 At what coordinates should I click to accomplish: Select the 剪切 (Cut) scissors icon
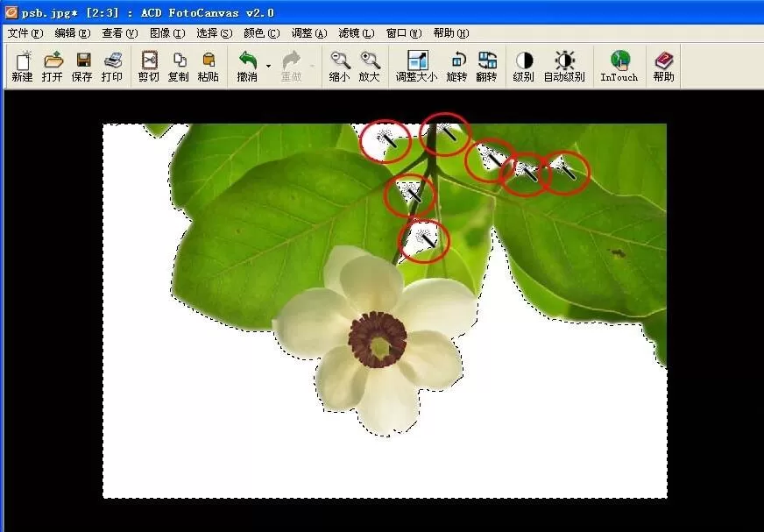[149, 67]
